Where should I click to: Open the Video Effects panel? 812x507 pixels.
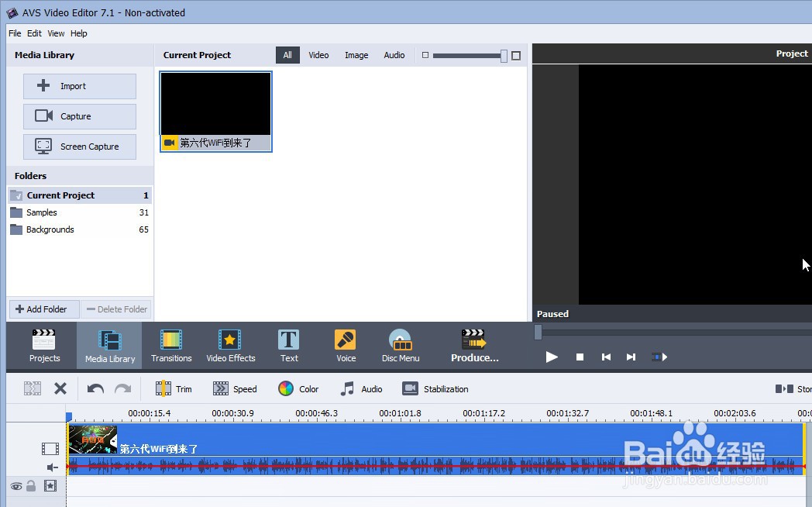tap(230, 345)
